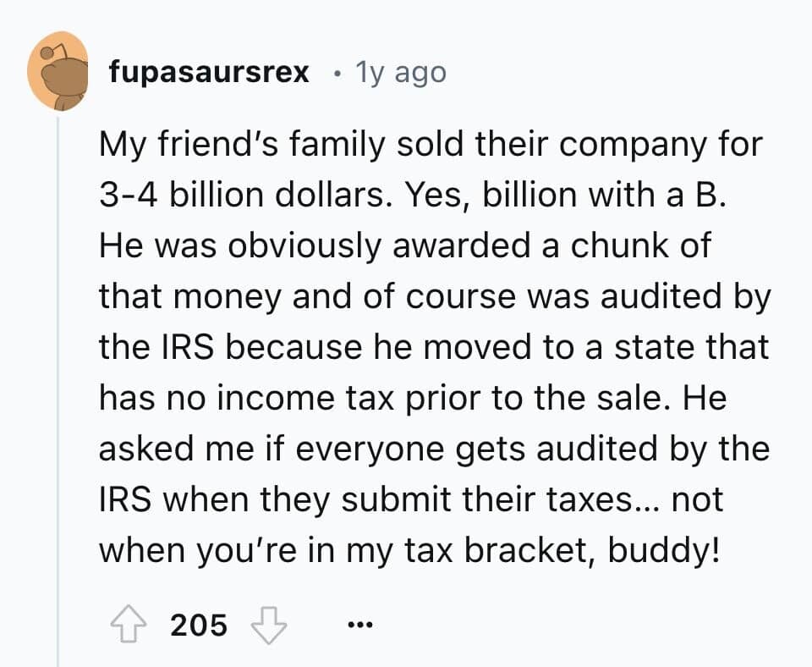This screenshot has width=812, height=667.
Task: Open the fupasaursrex username profile link
Action: coord(209,72)
